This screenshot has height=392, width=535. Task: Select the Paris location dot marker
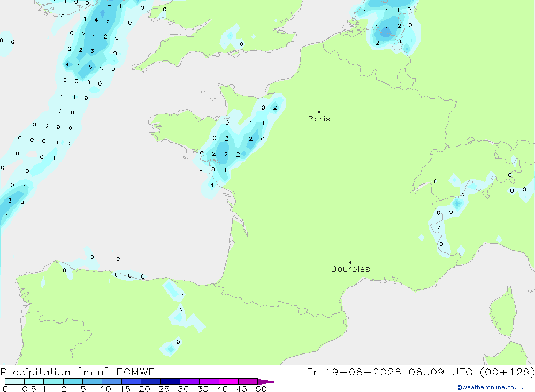coord(319,112)
